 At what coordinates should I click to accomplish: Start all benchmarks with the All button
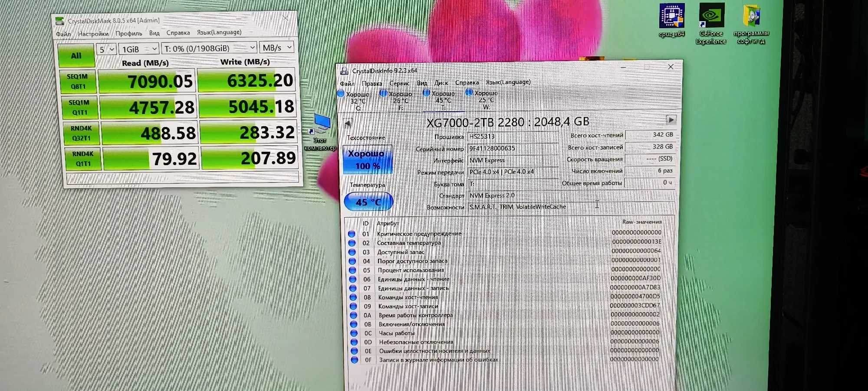point(76,55)
